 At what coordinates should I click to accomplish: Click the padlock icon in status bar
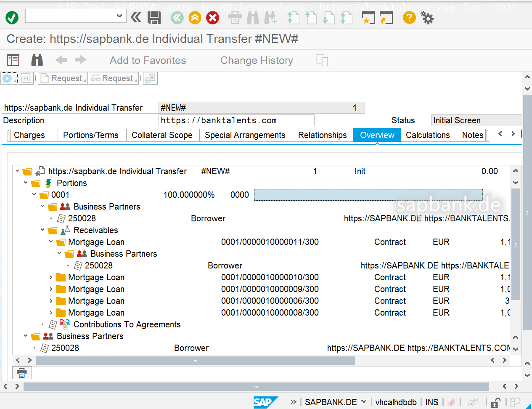coord(495,402)
